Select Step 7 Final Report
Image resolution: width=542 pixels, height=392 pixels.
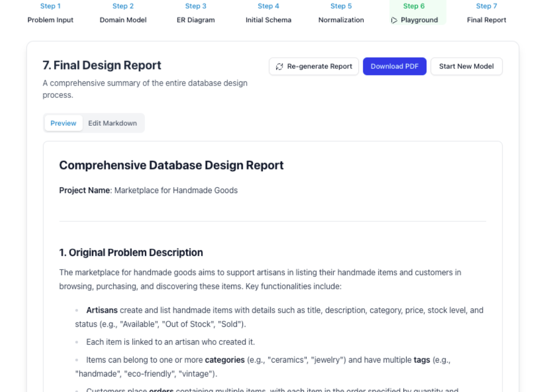point(486,13)
